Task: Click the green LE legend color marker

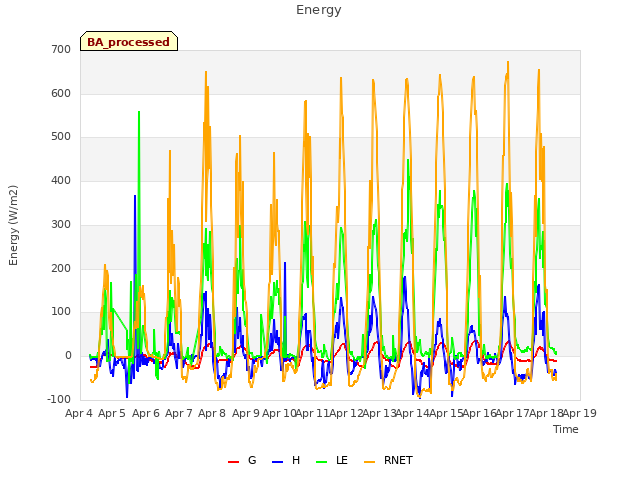Action: (322, 462)
